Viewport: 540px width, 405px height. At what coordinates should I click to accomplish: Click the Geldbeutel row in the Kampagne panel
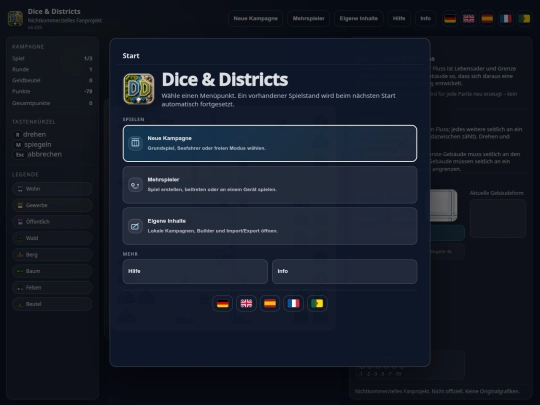point(52,80)
